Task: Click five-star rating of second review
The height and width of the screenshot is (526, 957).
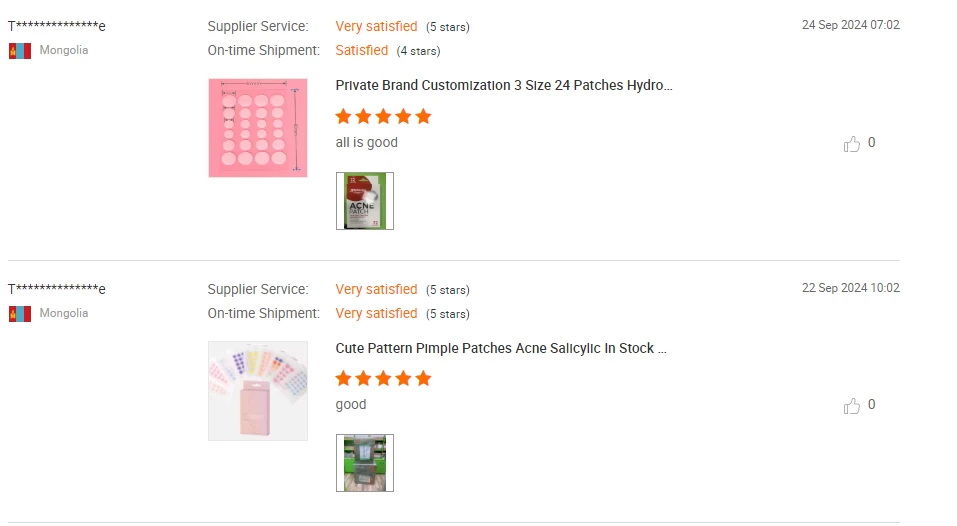Action: coord(383,379)
